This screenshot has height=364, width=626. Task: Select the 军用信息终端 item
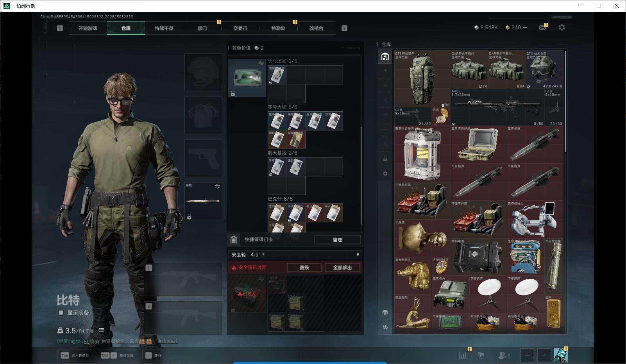click(x=478, y=145)
